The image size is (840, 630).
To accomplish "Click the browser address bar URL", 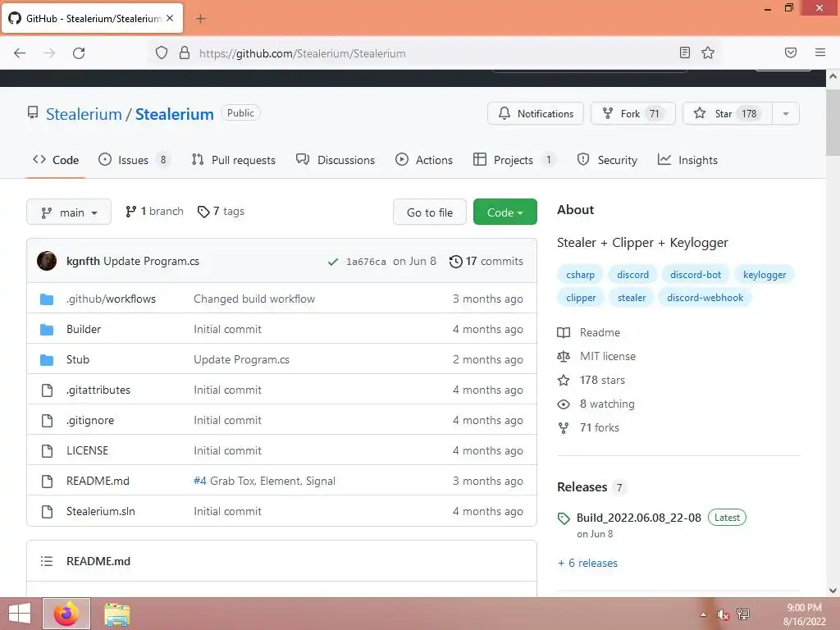I will (x=302, y=53).
